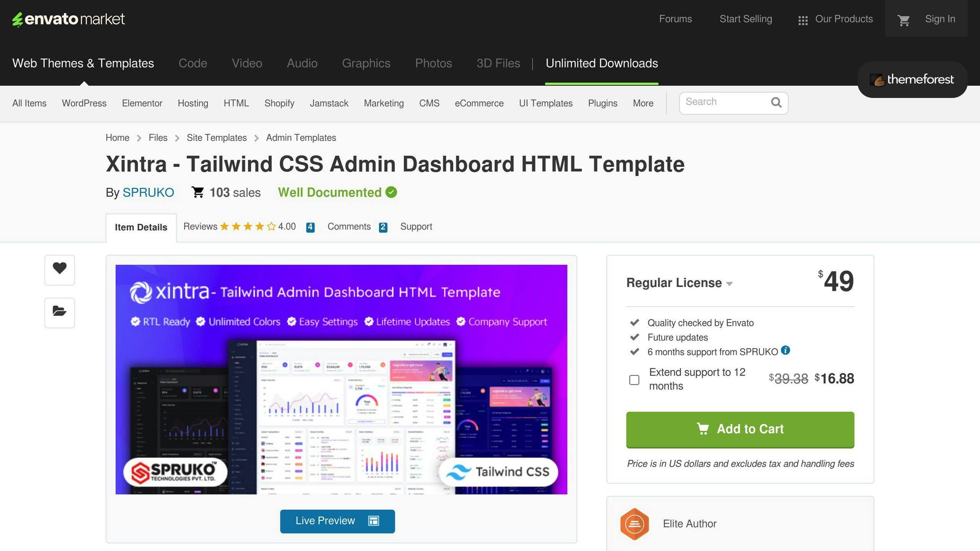Open the shopping cart icon in header
980x551 pixels.
[903, 20]
